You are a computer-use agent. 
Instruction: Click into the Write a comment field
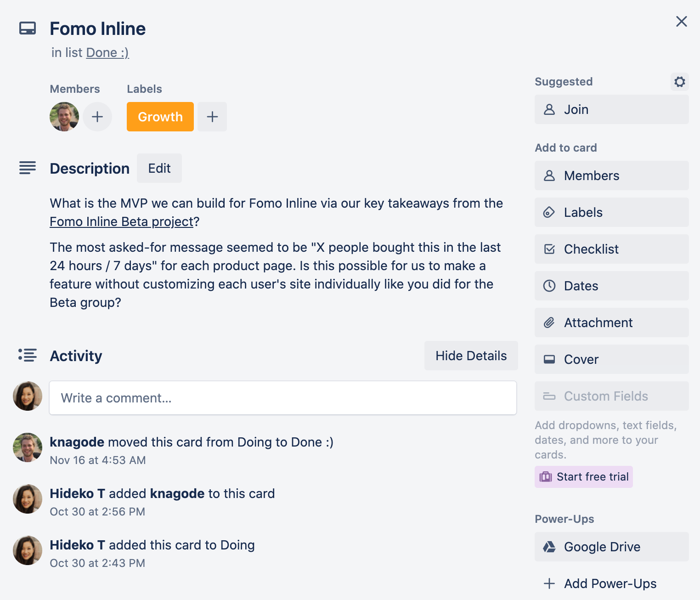point(283,398)
